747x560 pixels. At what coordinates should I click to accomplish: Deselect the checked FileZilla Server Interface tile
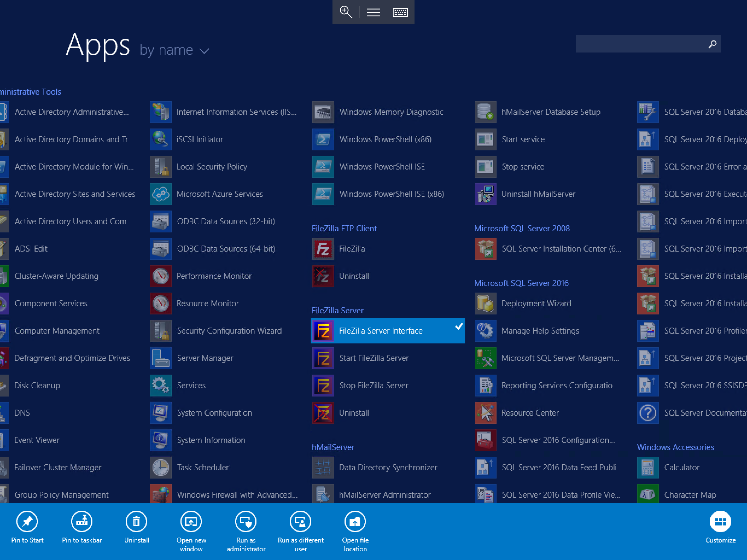[x=388, y=331]
